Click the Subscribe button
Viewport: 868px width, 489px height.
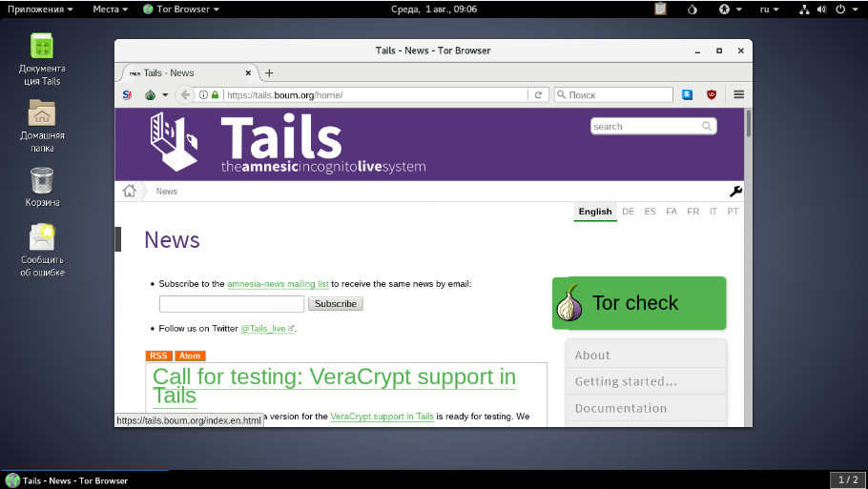tap(336, 304)
